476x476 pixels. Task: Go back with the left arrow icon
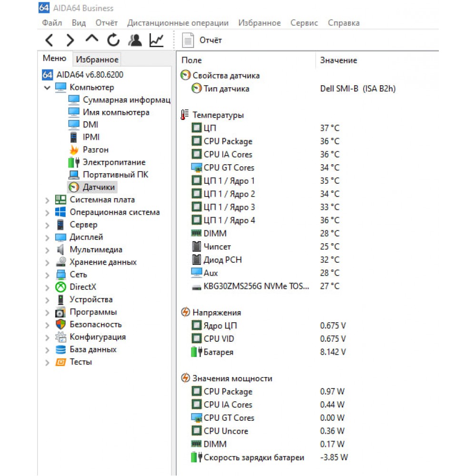click(49, 40)
